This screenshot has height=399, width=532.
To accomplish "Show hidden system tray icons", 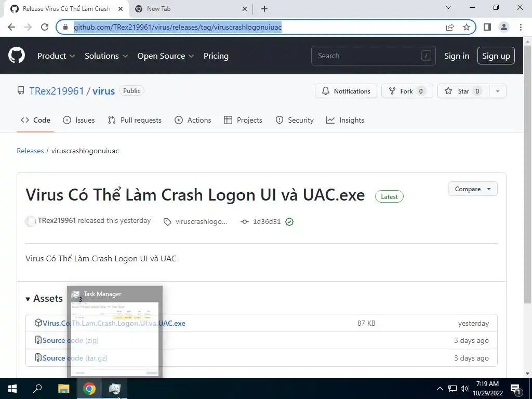I will [440, 389].
